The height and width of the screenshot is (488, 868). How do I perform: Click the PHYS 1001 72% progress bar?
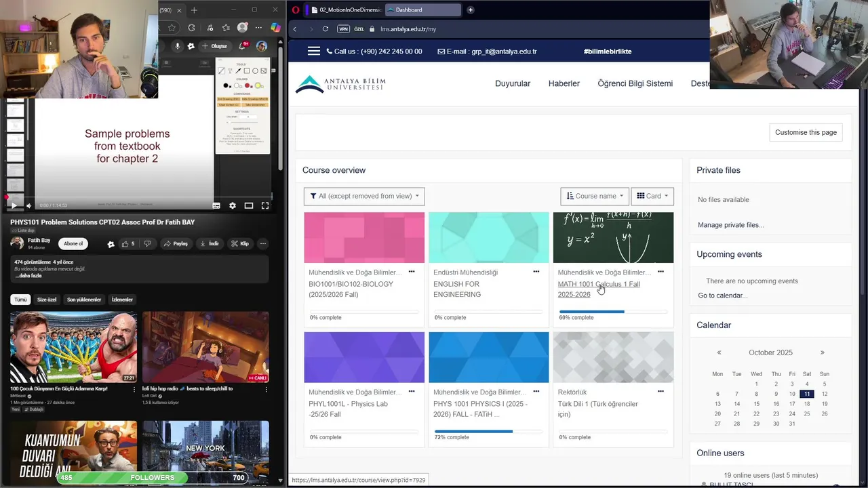[x=488, y=431]
